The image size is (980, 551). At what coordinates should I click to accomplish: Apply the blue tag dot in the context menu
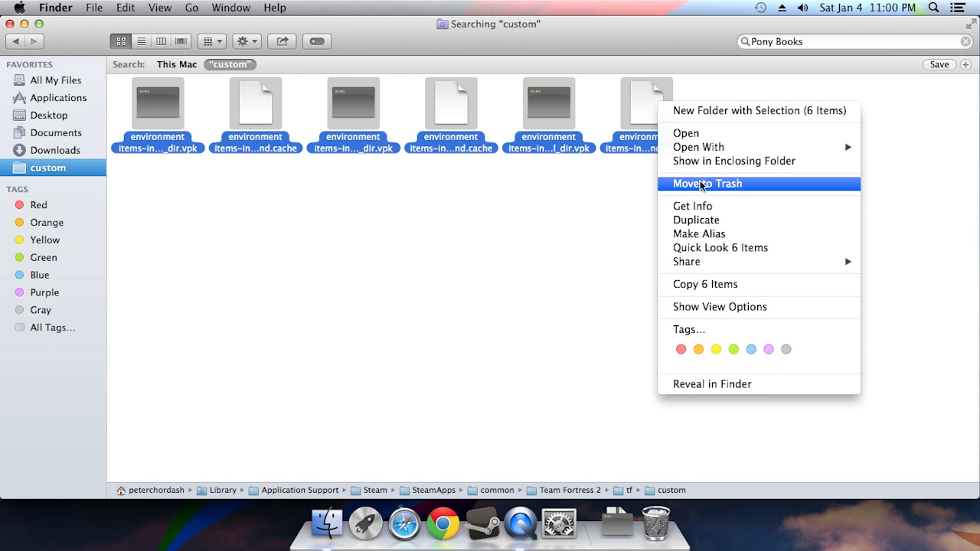point(751,350)
